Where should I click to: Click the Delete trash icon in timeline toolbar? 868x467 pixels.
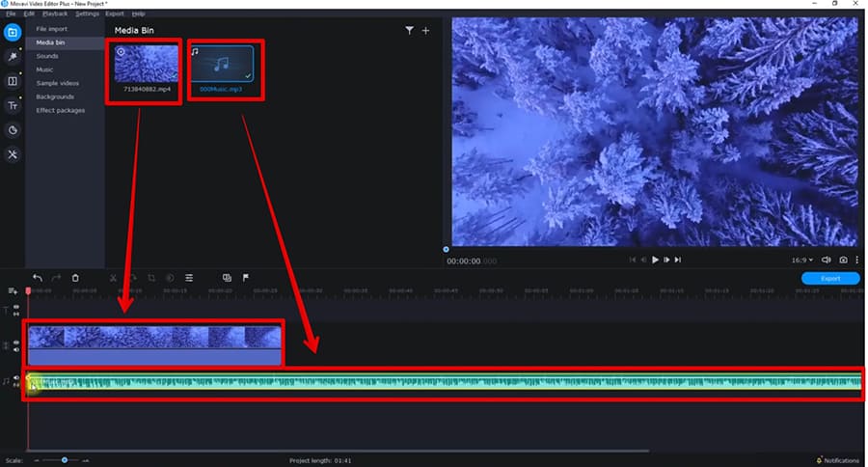click(75, 278)
